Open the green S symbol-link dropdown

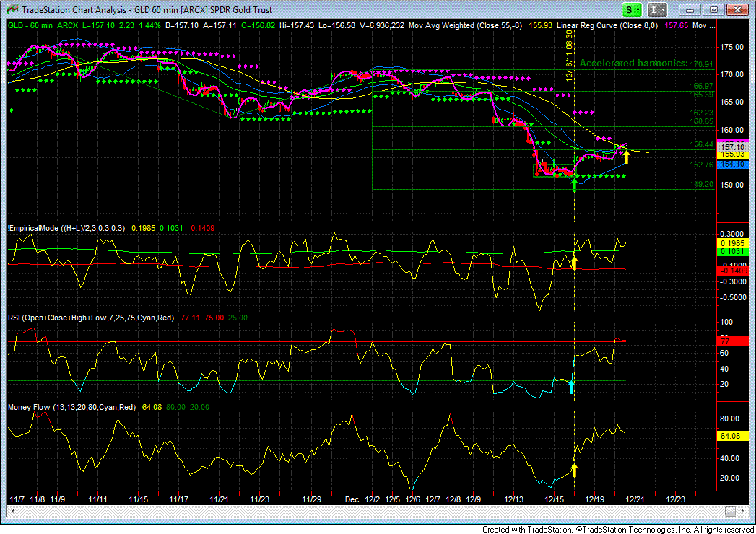click(632, 9)
